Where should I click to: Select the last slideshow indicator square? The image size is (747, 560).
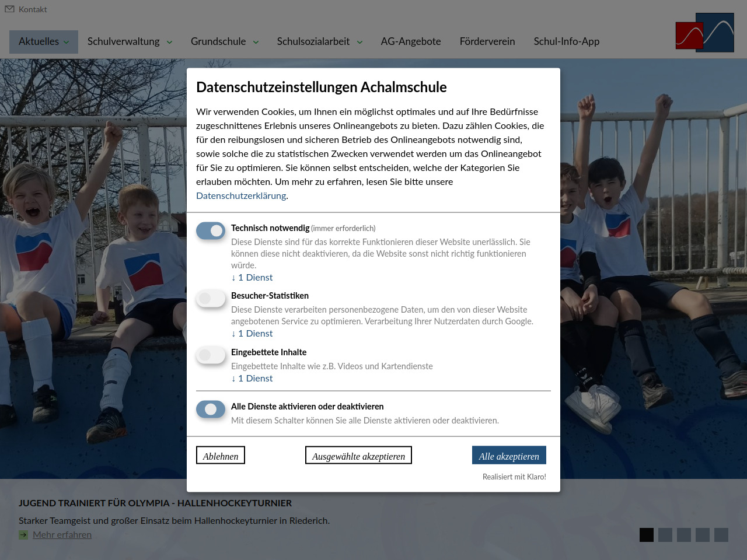tap(721, 535)
